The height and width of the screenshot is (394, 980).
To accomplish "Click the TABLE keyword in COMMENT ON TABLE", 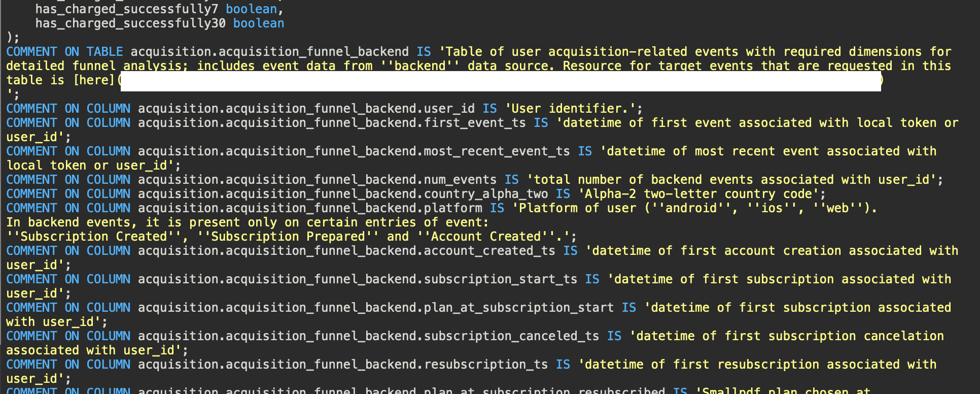I will (x=104, y=52).
